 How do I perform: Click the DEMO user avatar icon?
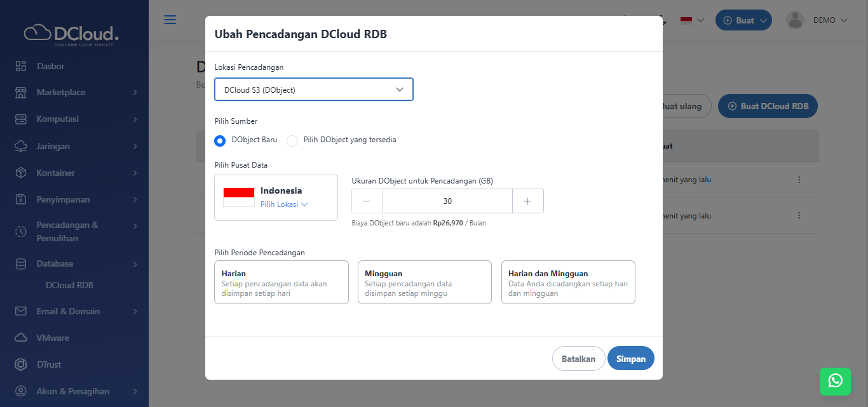pyautogui.click(x=795, y=20)
